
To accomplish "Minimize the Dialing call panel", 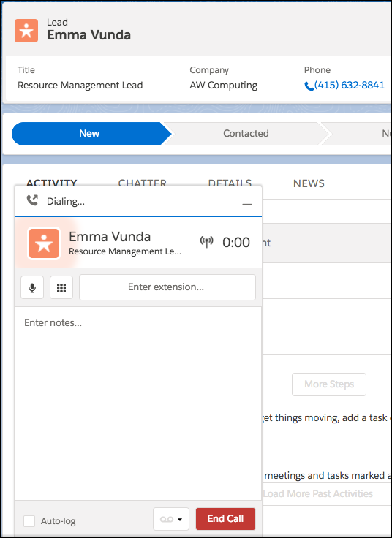I will pyautogui.click(x=246, y=204).
